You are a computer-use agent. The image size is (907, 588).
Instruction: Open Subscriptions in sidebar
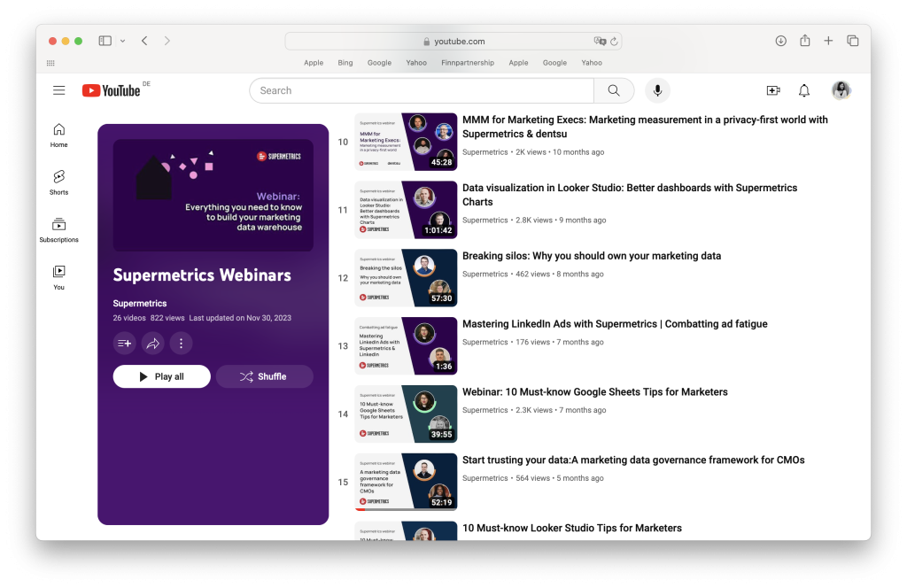pos(58,229)
